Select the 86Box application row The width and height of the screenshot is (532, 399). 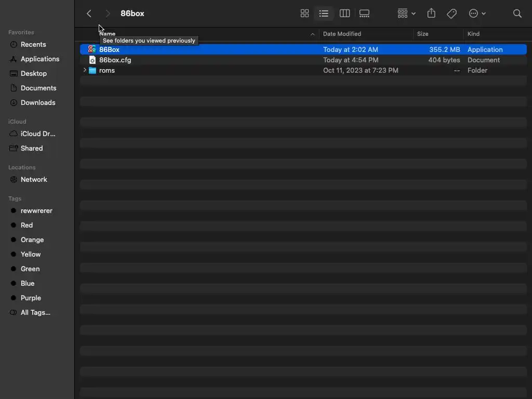tap(303, 49)
